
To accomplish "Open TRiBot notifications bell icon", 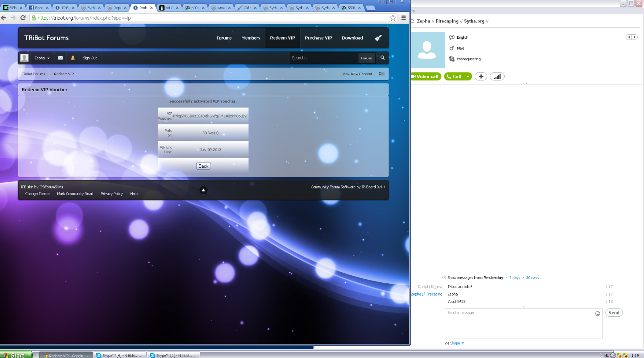I will click(x=73, y=58).
